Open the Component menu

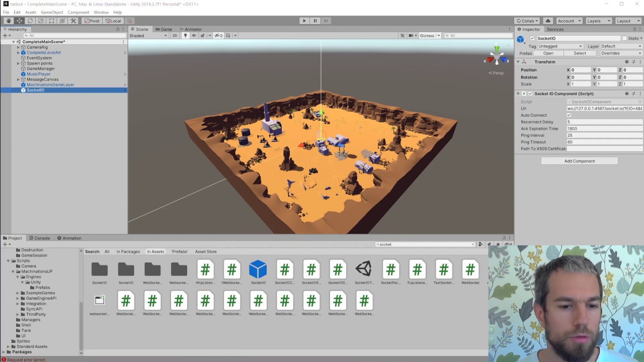pos(78,12)
